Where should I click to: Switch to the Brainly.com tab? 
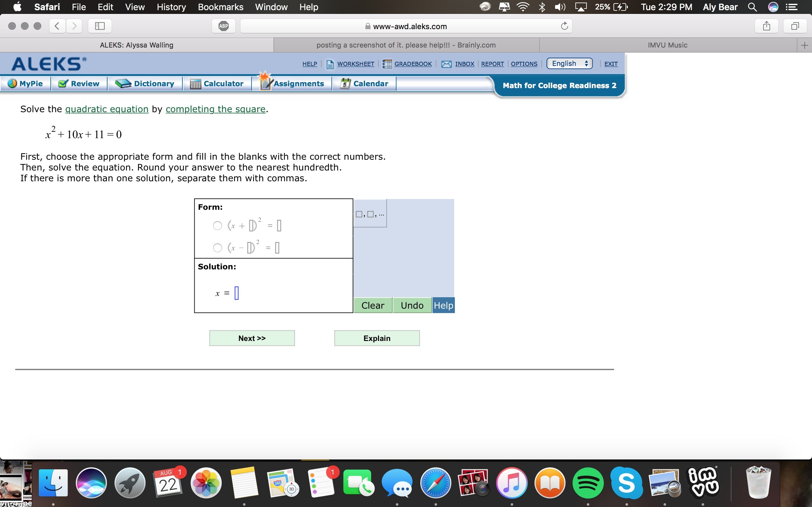pyautogui.click(x=406, y=45)
